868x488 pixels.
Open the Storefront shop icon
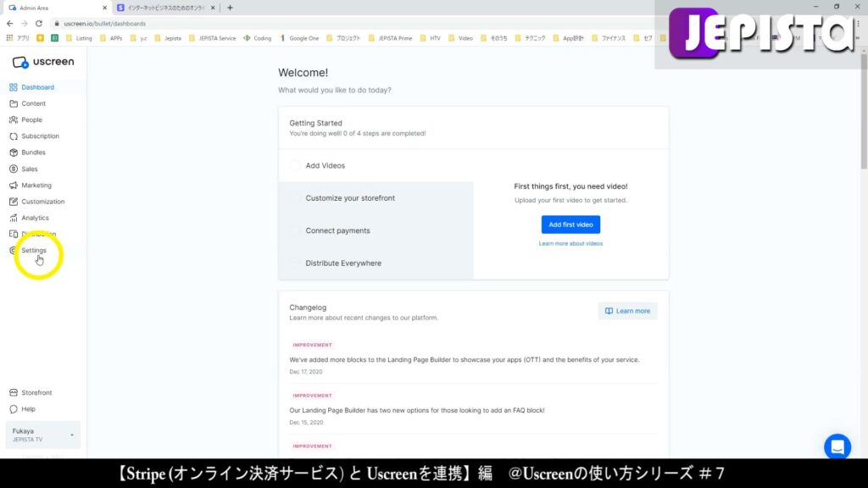tap(14, 393)
